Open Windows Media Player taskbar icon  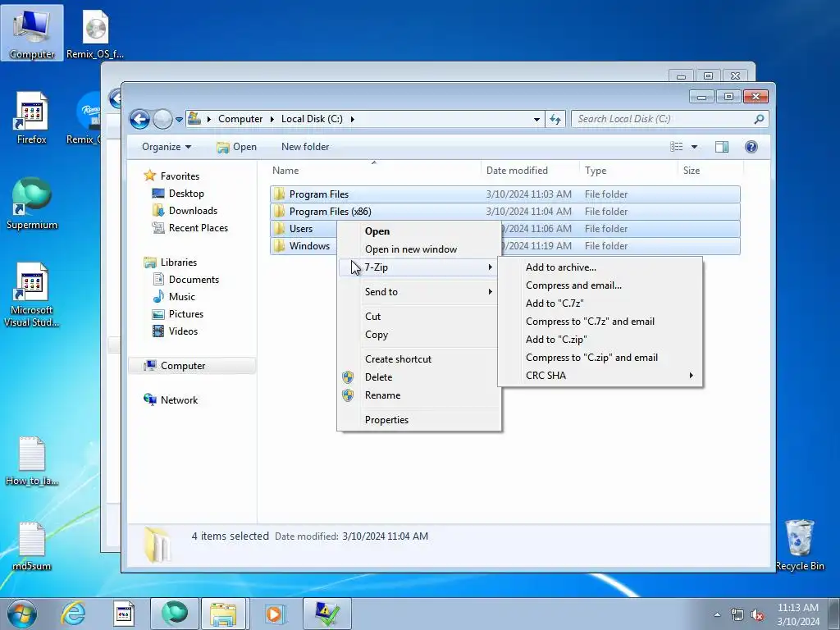pyautogui.click(x=276, y=614)
